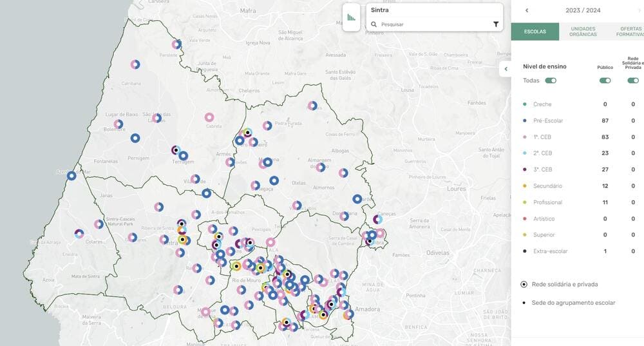Click the Secundário yellow legend dot
644x346 pixels.
(525, 186)
